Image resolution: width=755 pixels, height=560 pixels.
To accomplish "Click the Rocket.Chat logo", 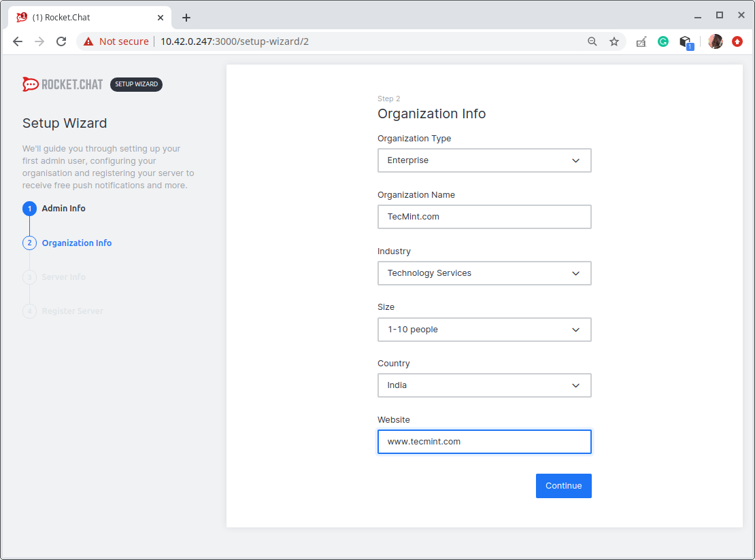I will (63, 84).
